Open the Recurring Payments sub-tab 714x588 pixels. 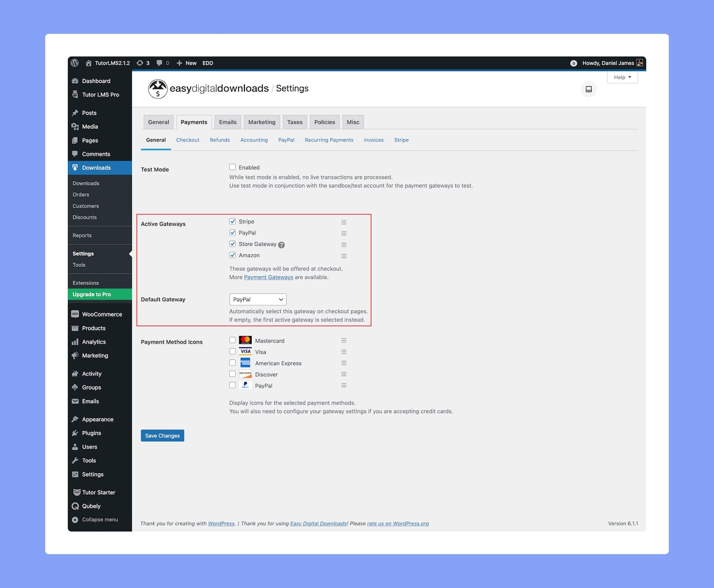329,140
